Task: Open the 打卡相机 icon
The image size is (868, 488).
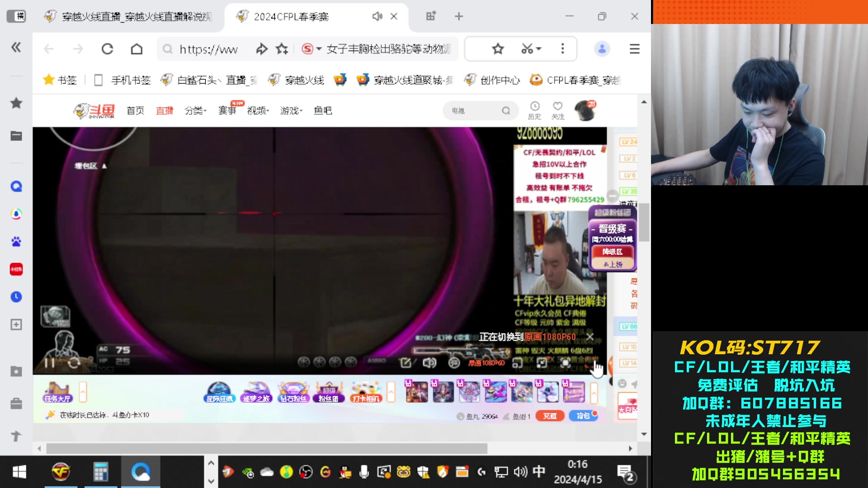Action: point(366,392)
